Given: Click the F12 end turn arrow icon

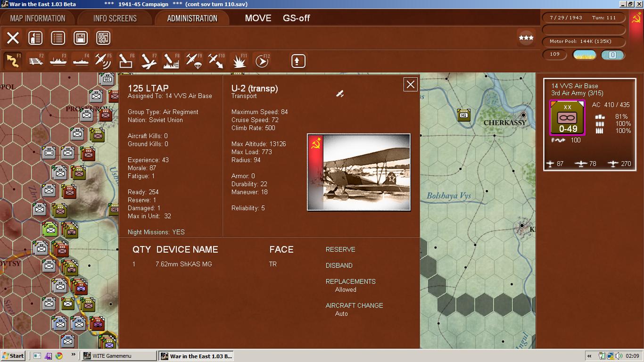Looking at the screenshot, I should (262, 61).
